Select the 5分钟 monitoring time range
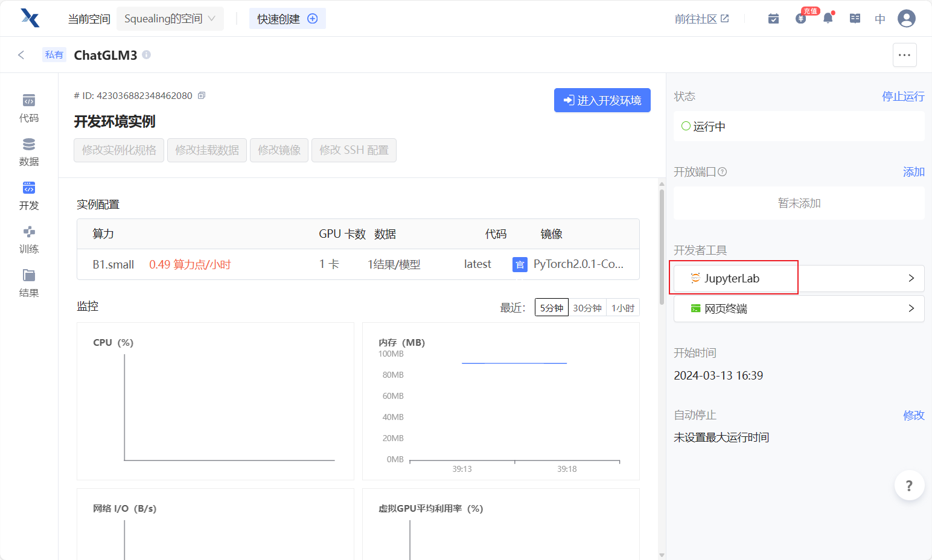932x560 pixels. point(551,308)
